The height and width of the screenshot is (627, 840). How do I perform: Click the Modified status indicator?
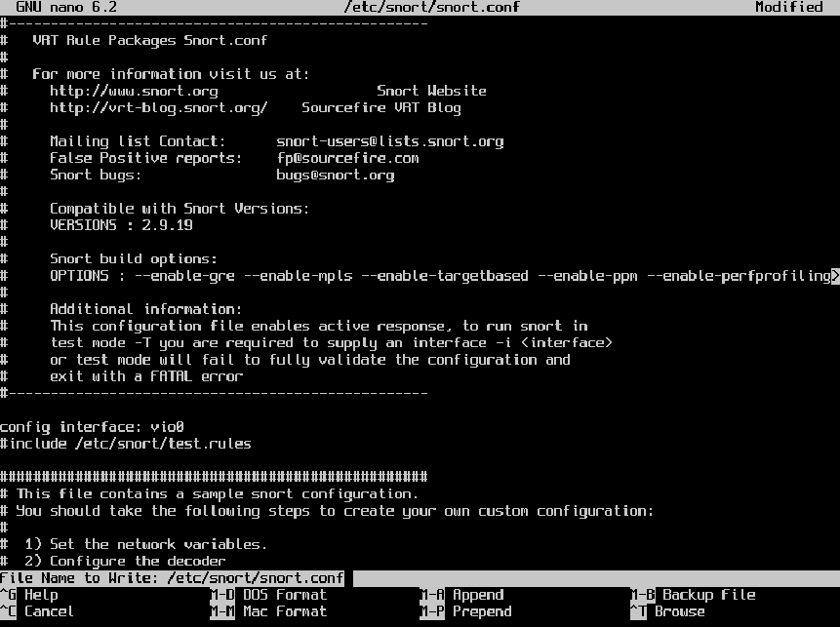coord(789,7)
